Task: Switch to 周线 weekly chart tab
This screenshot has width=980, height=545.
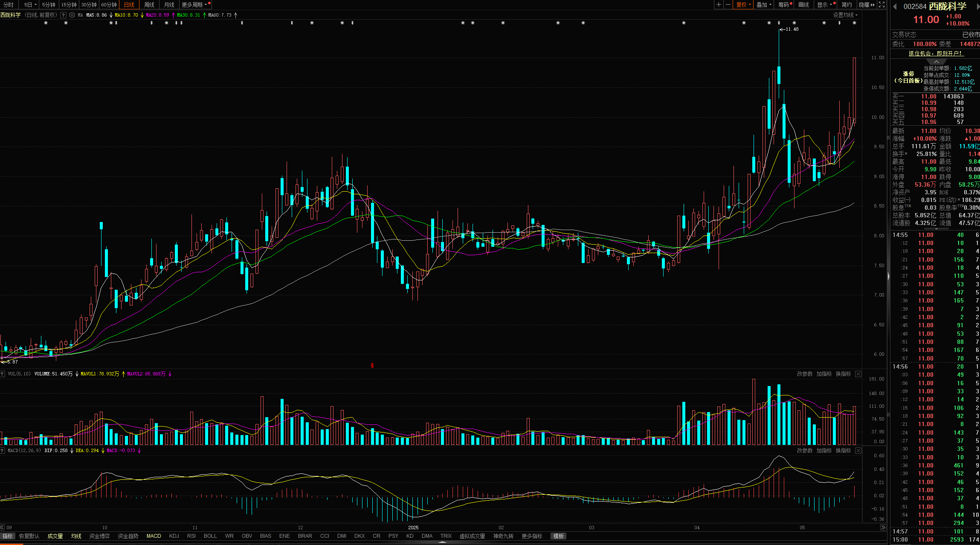Action: 149,5
